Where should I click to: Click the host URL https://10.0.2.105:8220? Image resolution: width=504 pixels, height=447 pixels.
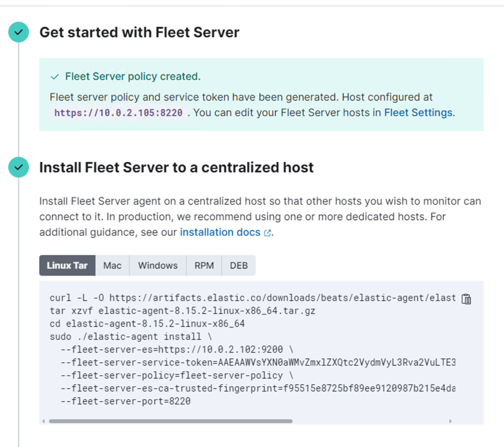[x=118, y=113]
